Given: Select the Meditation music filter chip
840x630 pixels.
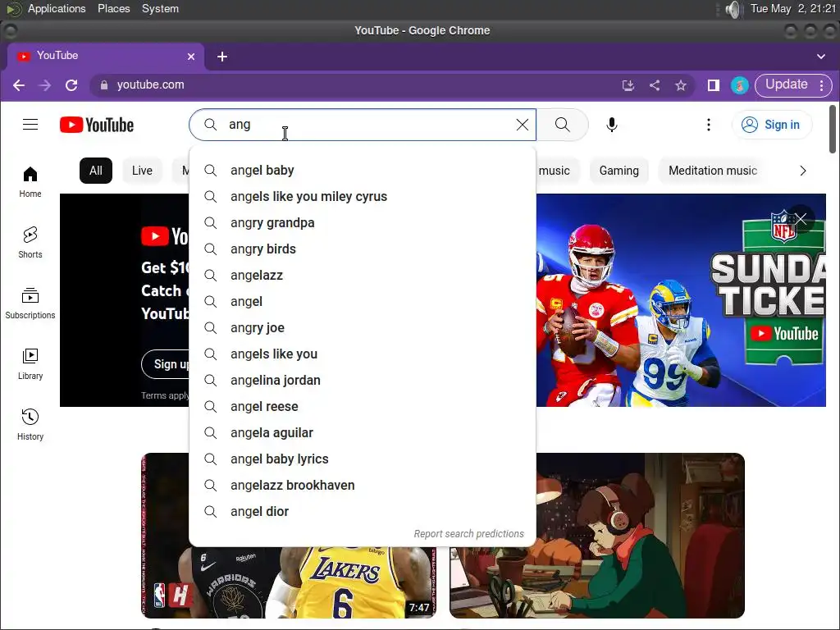Looking at the screenshot, I should click(x=713, y=171).
